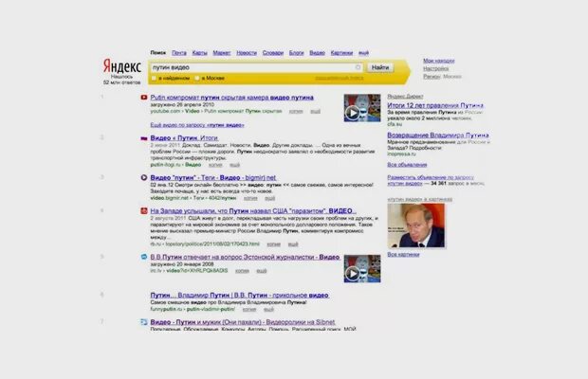Click the Sibnet favicon beside 'Видео - Путин и мужик'

click(144, 322)
